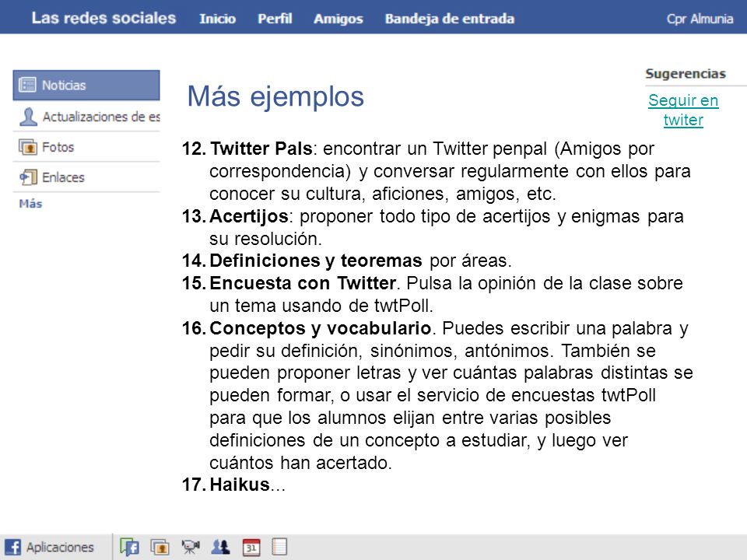The height and width of the screenshot is (560, 747).
Task: Open the photos icon in bottom bar
Action: pyautogui.click(x=160, y=547)
